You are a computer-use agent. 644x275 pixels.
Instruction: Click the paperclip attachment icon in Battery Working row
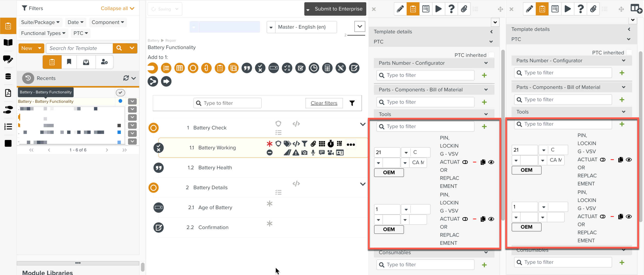pyautogui.click(x=313, y=144)
